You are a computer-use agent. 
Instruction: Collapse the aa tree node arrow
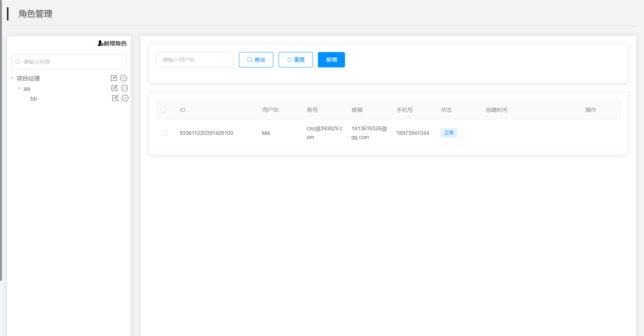coord(19,89)
